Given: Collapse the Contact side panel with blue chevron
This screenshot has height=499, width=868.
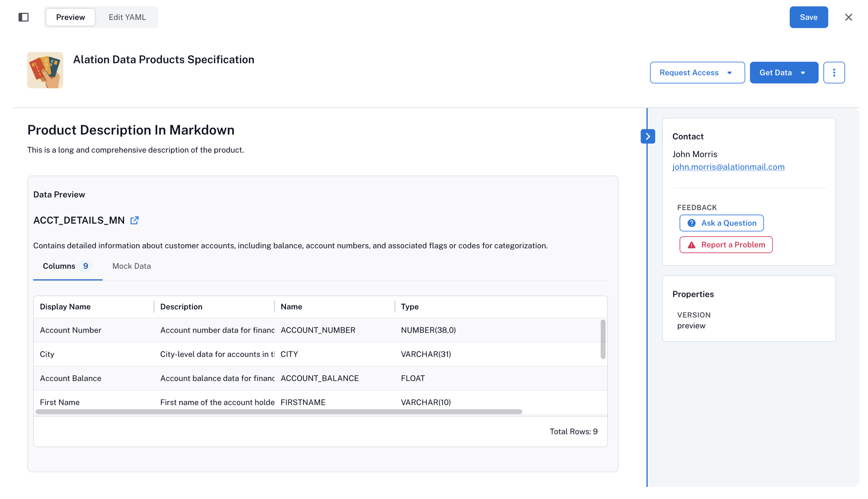Looking at the screenshot, I should [x=647, y=136].
